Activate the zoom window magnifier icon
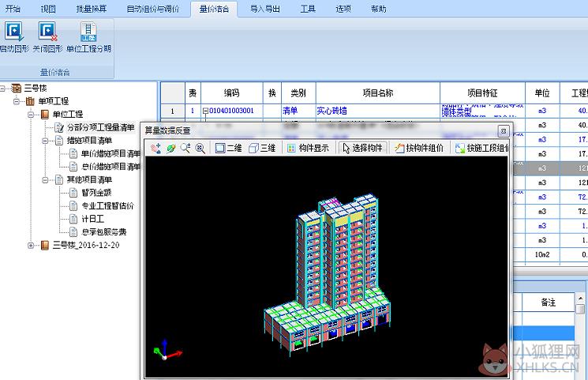Viewport: 588px width, 380px height. (x=185, y=148)
